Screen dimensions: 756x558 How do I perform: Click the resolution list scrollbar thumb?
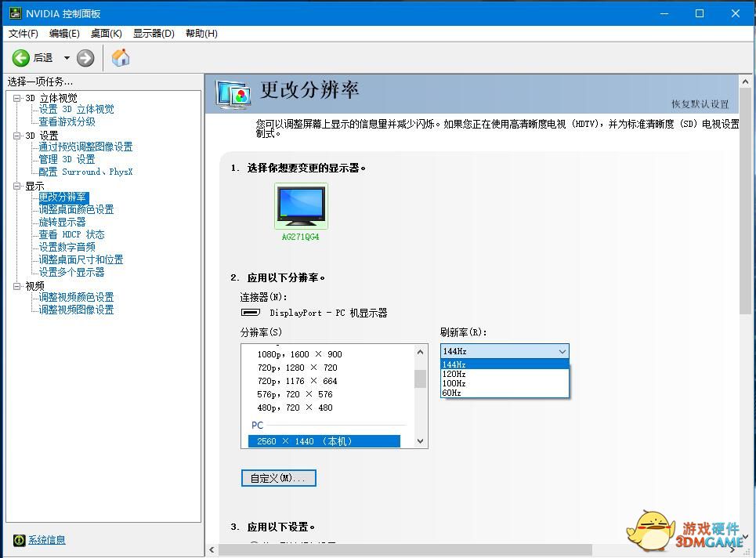click(x=421, y=379)
